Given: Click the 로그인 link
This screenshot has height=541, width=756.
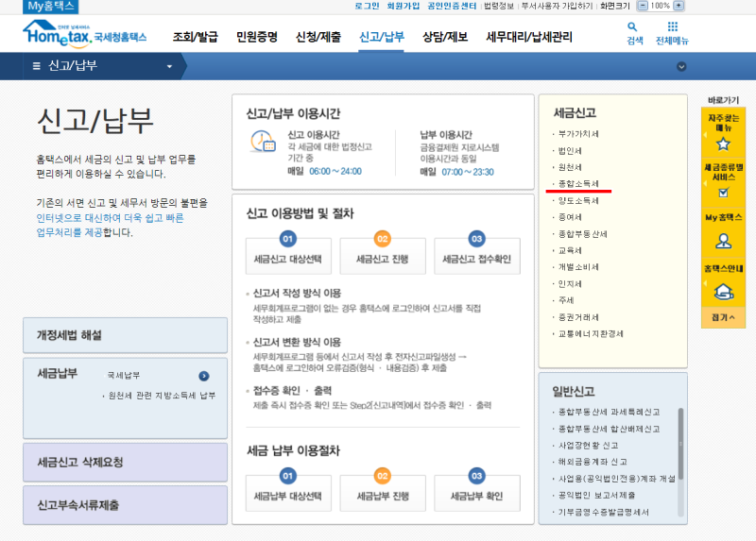Looking at the screenshot, I should (x=367, y=6).
